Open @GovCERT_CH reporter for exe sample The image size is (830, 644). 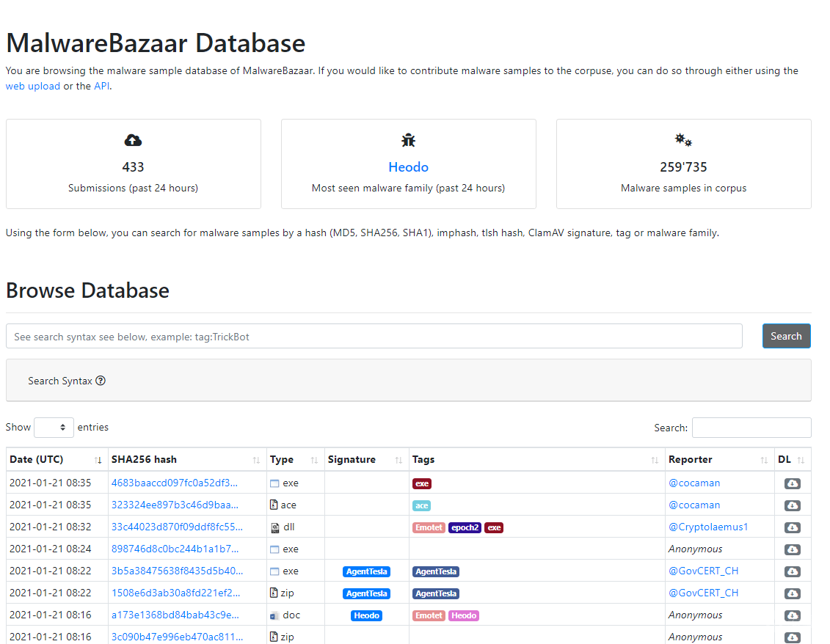(x=703, y=571)
